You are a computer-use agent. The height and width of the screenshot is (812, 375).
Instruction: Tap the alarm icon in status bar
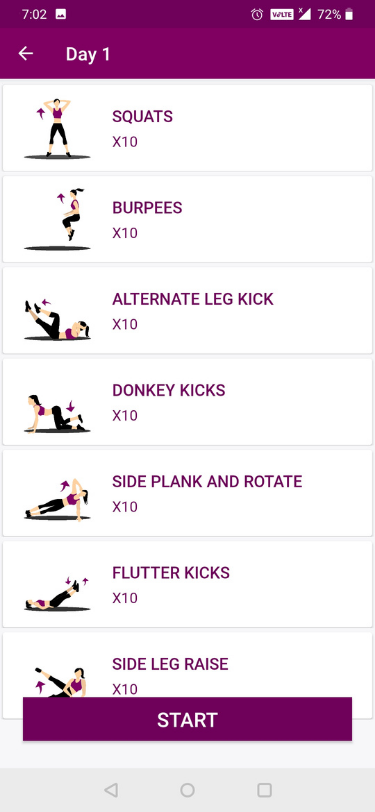click(x=257, y=14)
